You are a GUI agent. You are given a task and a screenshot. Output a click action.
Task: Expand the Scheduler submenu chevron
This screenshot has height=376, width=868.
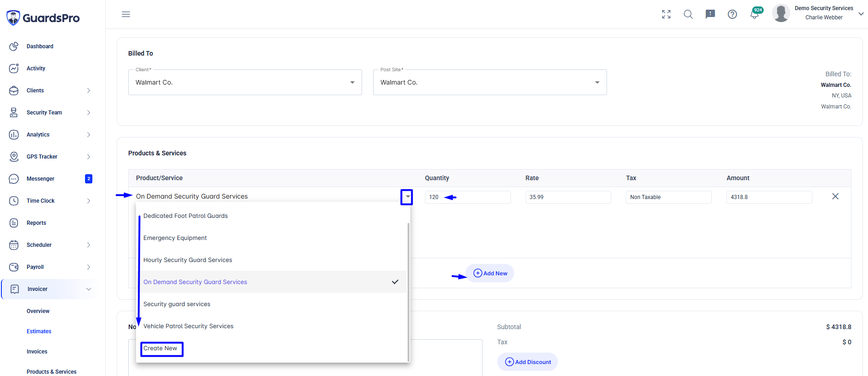tap(89, 245)
